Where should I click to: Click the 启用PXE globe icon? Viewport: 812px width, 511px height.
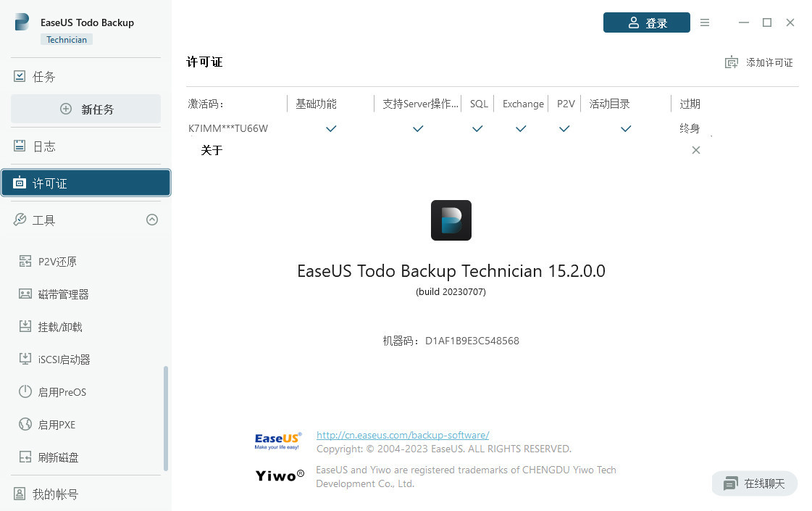pyautogui.click(x=25, y=424)
